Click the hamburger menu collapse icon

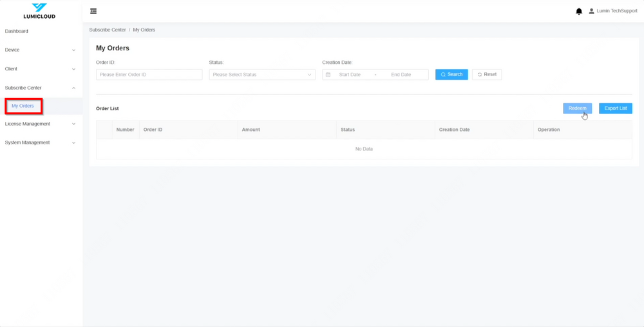click(x=93, y=11)
